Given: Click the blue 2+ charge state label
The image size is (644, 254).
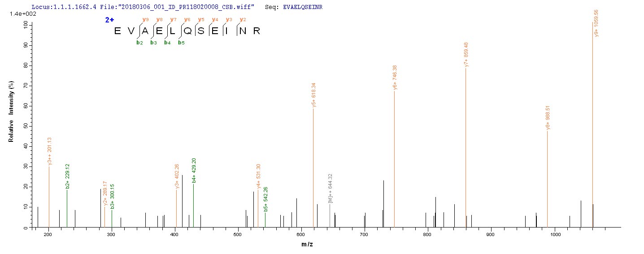Looking at the screenshot, I should tap(110, 20).
